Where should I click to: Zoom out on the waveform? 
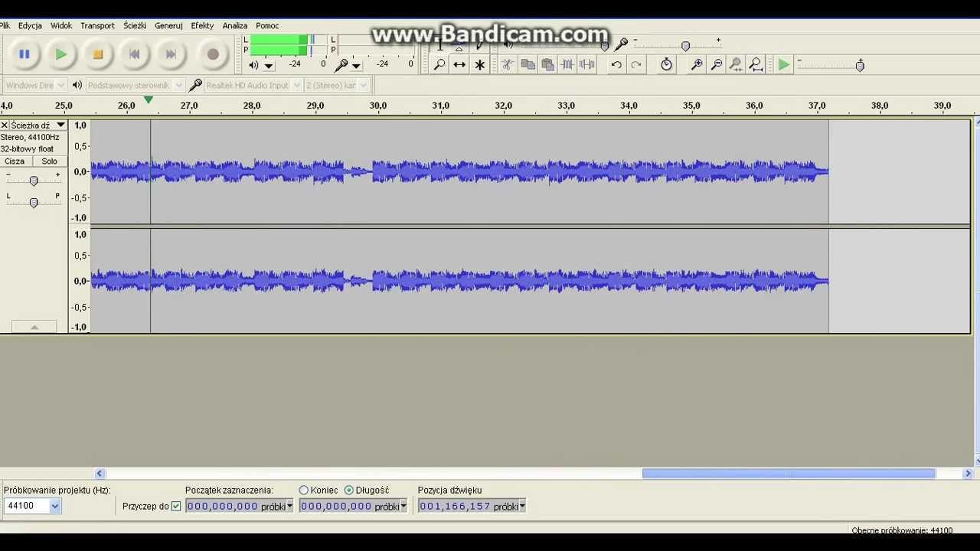coord(716,65)
